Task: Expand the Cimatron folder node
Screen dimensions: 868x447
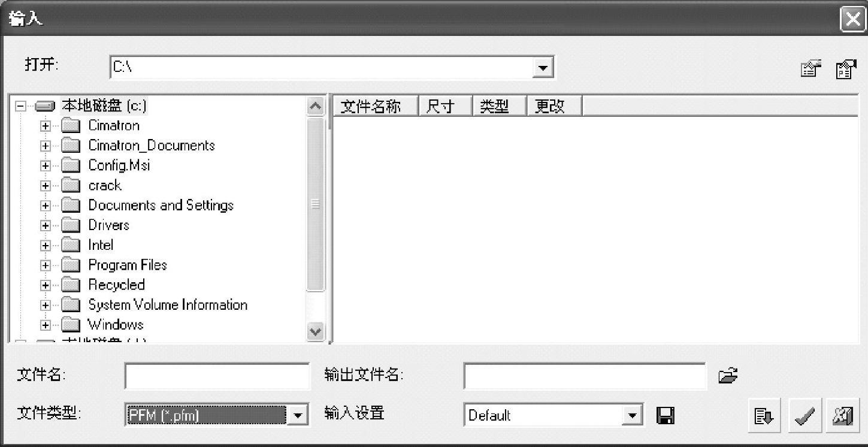Action: [45, 126]
